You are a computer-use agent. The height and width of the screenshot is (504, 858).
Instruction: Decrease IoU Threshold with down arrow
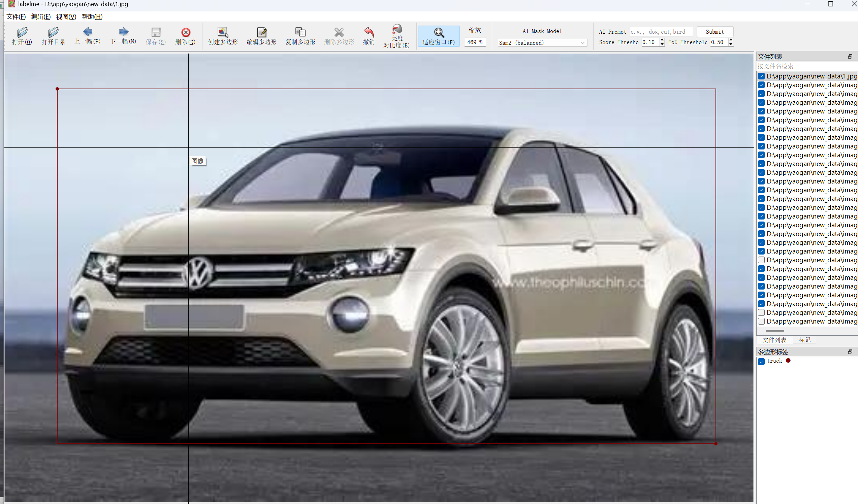pyautogui.click(x=731, y=44)
